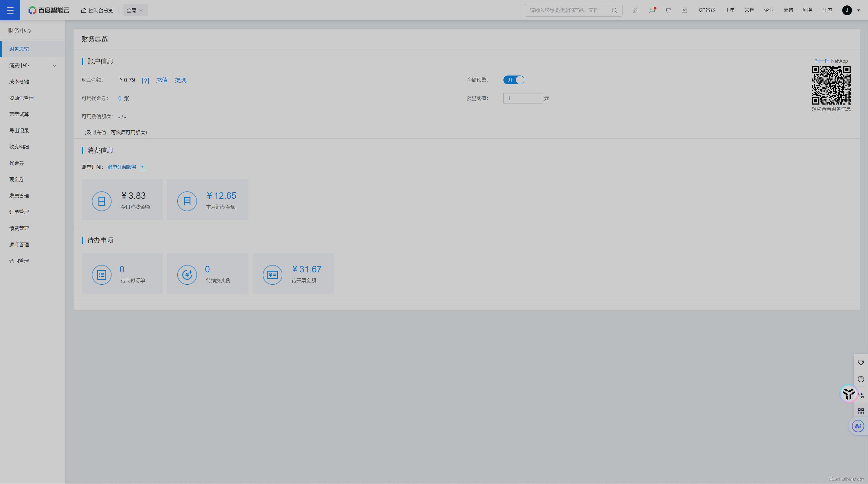Open the 财务 top menu item
Image resolution: width=868 pixels, height=484 pixels.
pyautogui.click(x=808, y=10)
